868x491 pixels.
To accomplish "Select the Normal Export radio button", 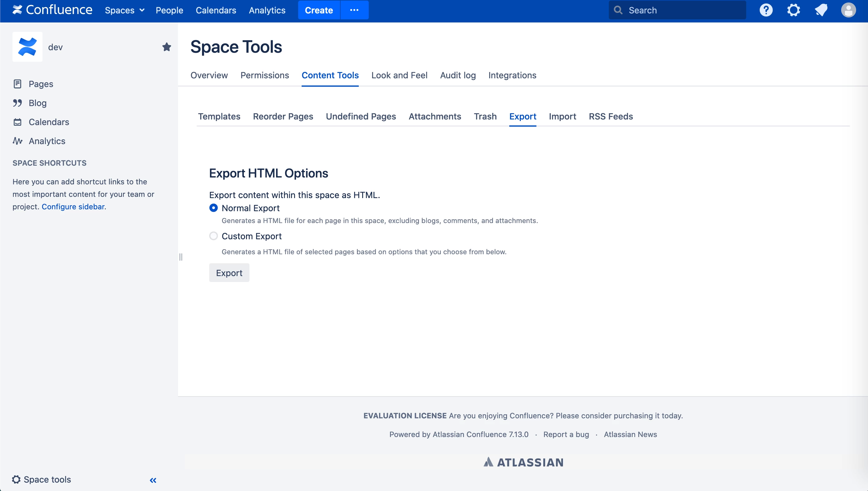I will pos(213,208).
